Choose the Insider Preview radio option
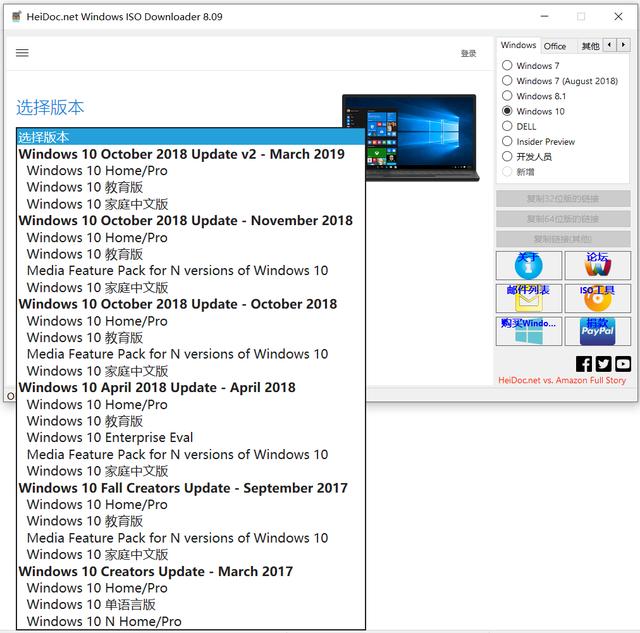Screen dimensions: 640x633 (x=508, y=142)
